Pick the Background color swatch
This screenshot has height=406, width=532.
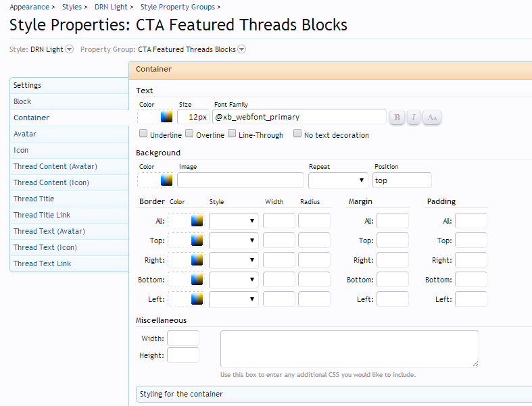point(166,180)
